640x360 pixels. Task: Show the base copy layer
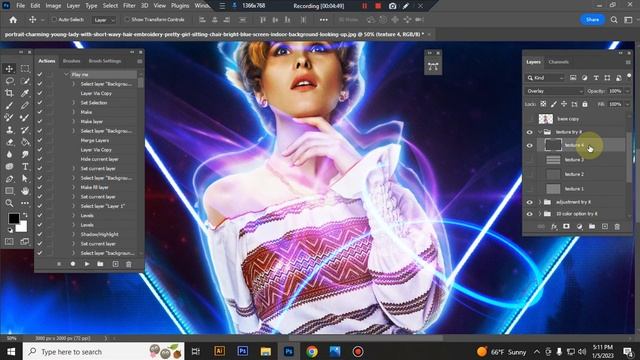529,119
